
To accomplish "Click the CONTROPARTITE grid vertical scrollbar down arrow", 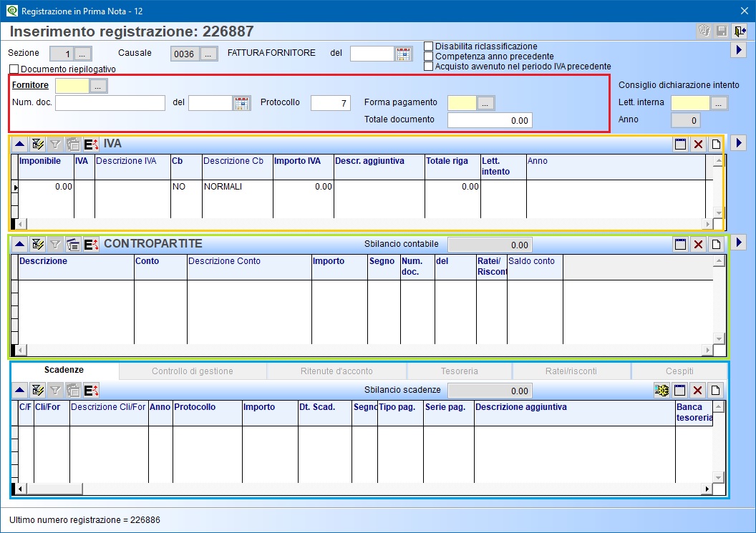I will coord(719,339).
